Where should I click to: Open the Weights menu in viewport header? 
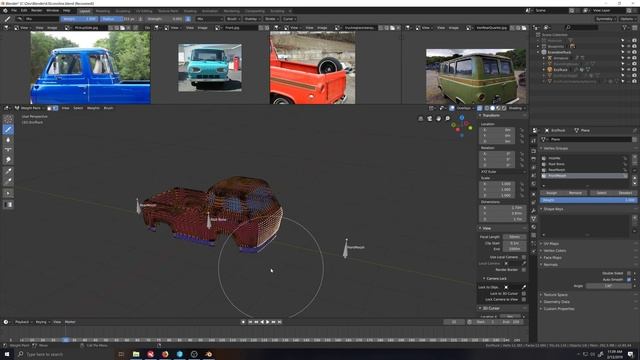[93, 108]
